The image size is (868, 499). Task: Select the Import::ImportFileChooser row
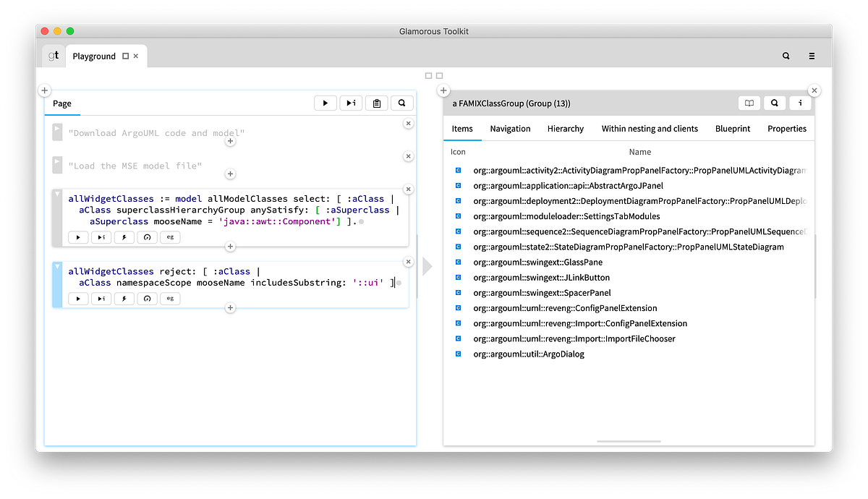pyautogui.click(x=629, y=338)
